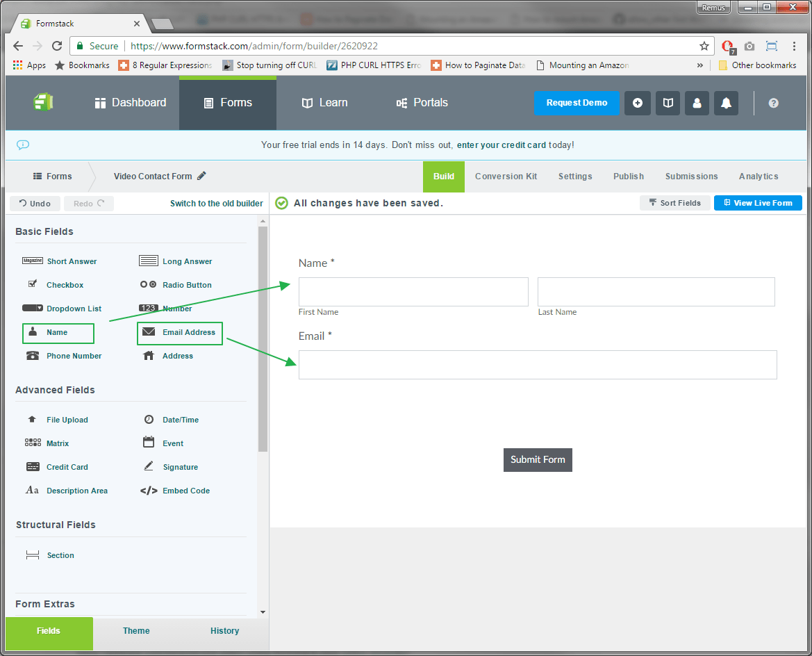Add a File Upload field
This screenshot has height=656, width=812.
coord(67,420)
